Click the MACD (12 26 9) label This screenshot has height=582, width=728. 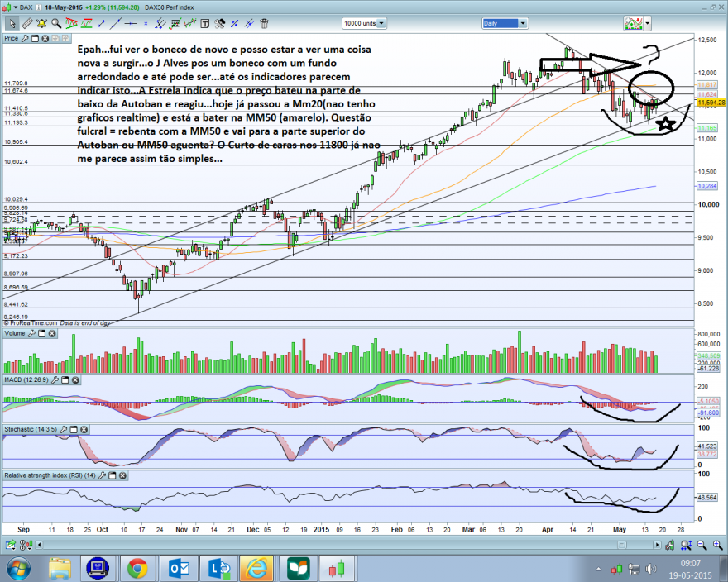26,380
